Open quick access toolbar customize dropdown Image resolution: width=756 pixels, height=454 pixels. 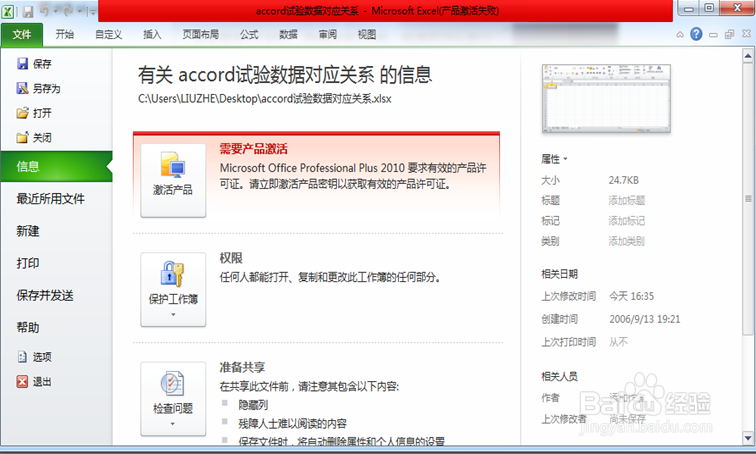click(x=92, y=12)
